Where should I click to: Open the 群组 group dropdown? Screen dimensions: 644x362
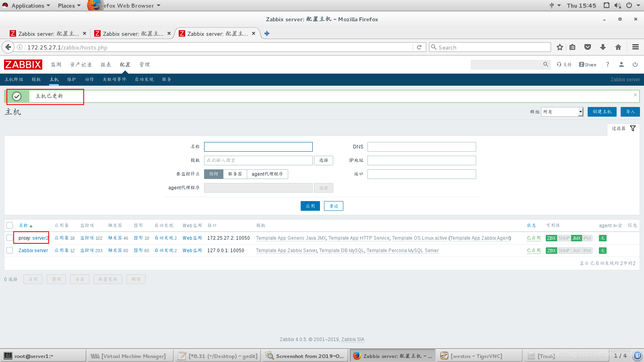pyautogui.click(x=562, y=112)
